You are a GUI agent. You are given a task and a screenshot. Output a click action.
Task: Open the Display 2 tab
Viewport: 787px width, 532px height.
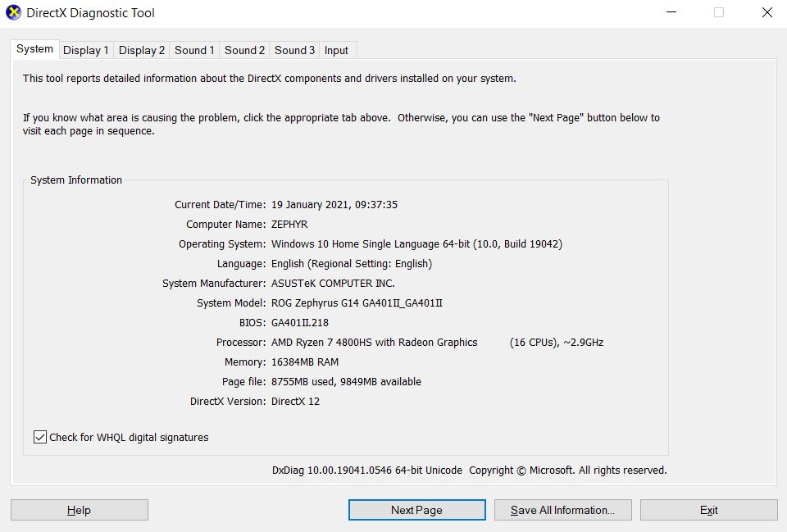[142, 50]
